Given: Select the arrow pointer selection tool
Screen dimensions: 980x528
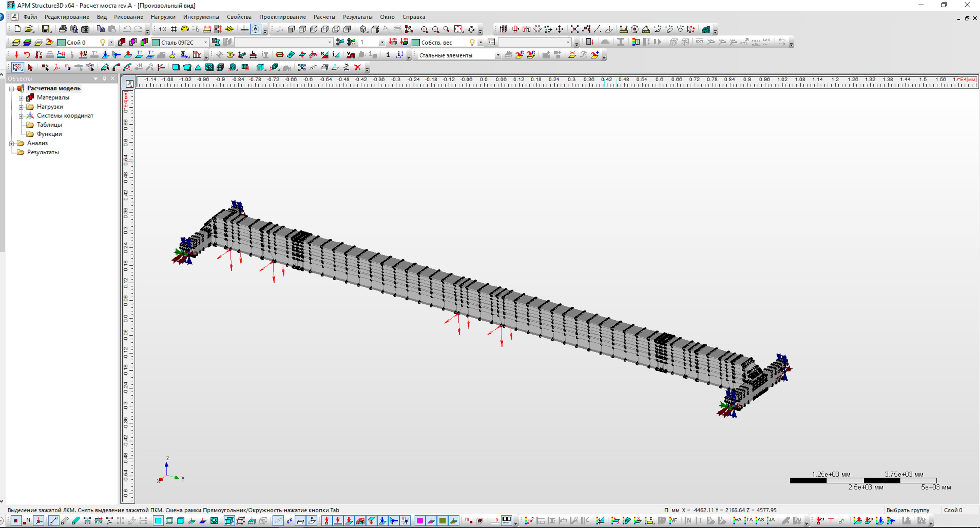Looking at the screenshot, I should coord(30,68).
